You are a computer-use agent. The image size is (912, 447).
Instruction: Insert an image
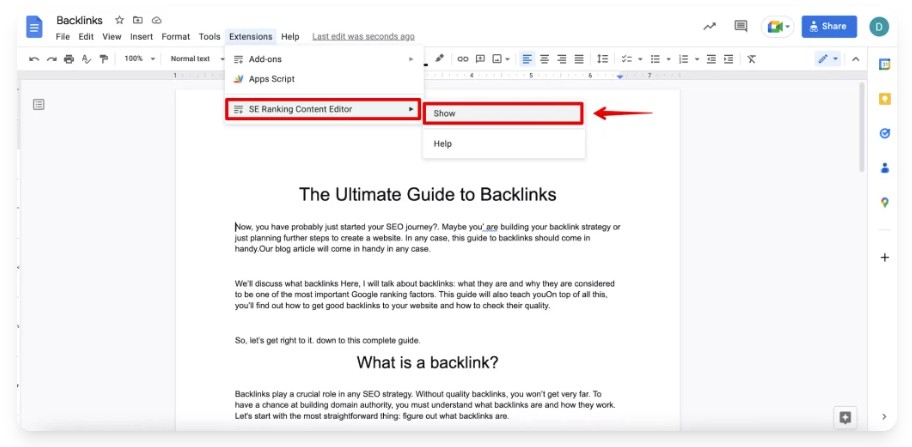(497, 59)
